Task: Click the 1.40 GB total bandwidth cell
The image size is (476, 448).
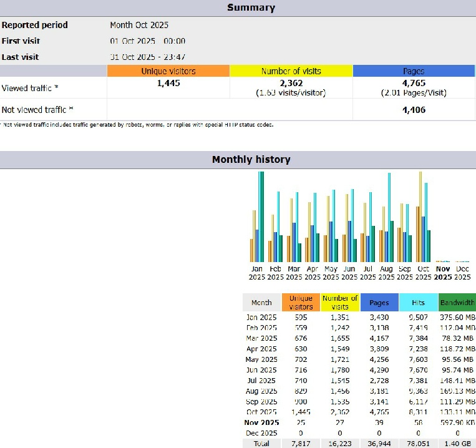Action: [457, 443]
